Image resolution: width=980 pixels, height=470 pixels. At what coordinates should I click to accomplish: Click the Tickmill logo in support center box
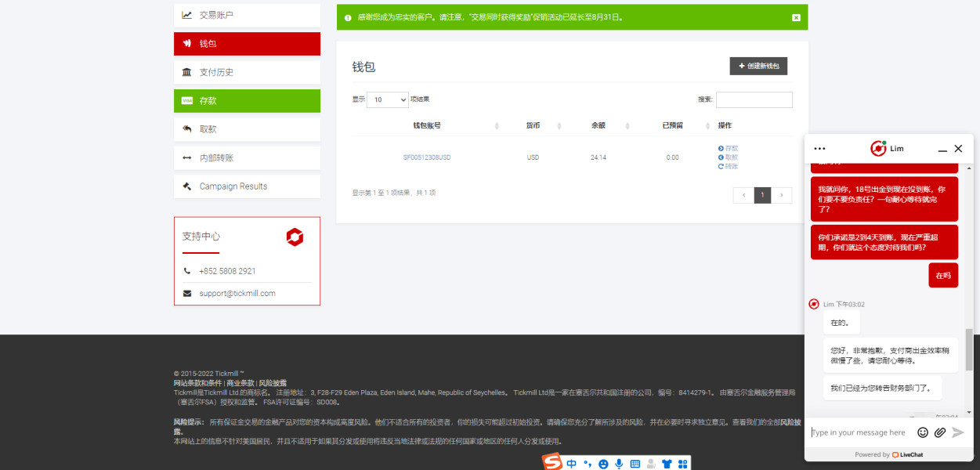click(295, 237)
